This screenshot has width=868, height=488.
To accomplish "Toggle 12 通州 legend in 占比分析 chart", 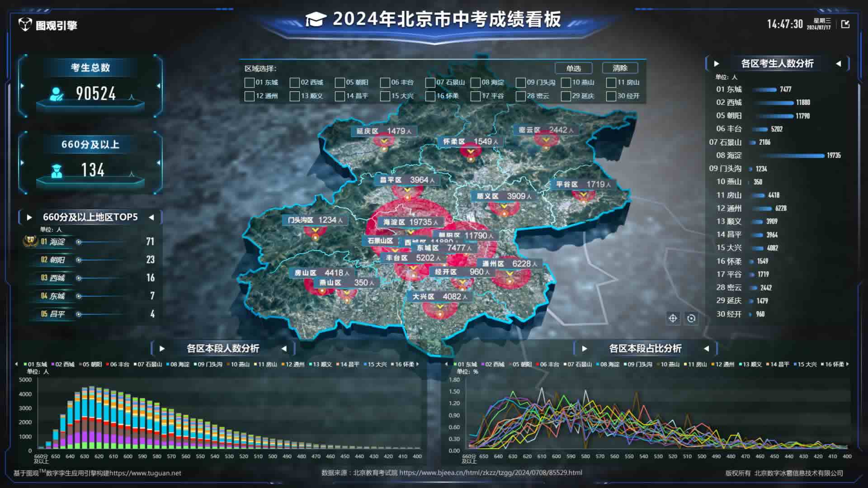I will [x=723, y=364].
